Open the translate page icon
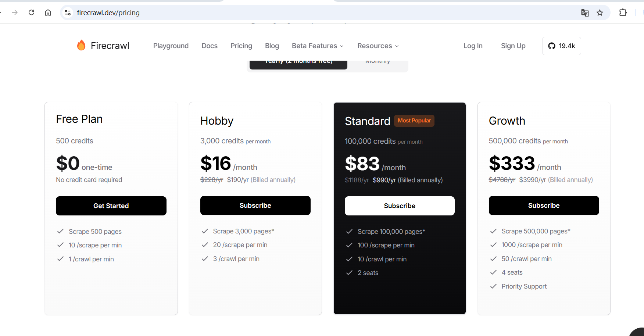 click(x=585, y=13)
